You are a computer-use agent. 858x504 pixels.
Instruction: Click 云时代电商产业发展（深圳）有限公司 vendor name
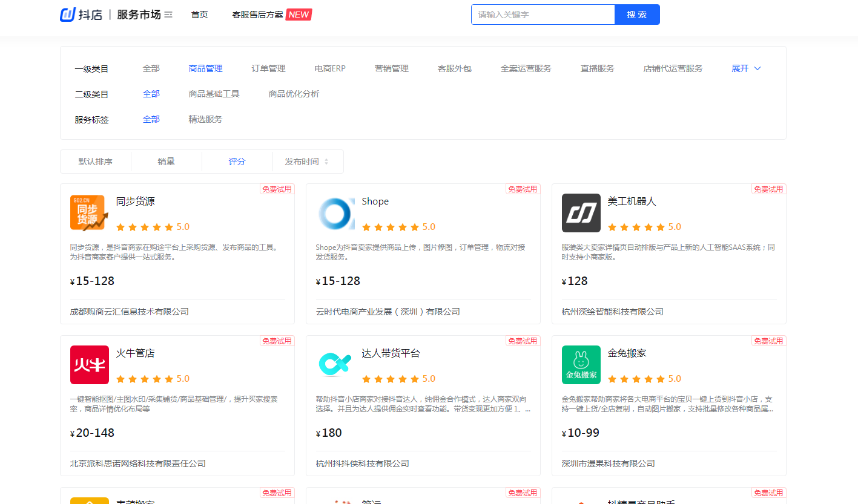[x=388, y=312]
